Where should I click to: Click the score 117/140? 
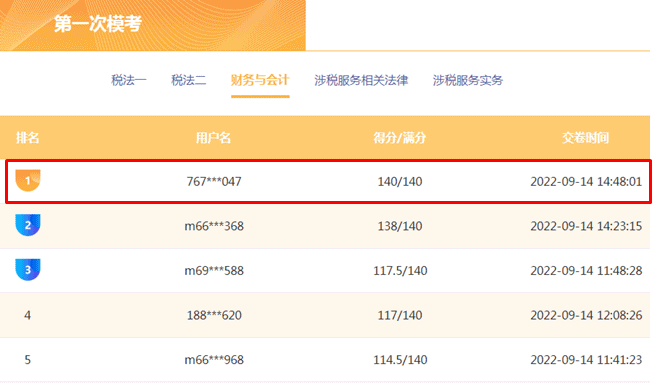[x=400, y=315]
